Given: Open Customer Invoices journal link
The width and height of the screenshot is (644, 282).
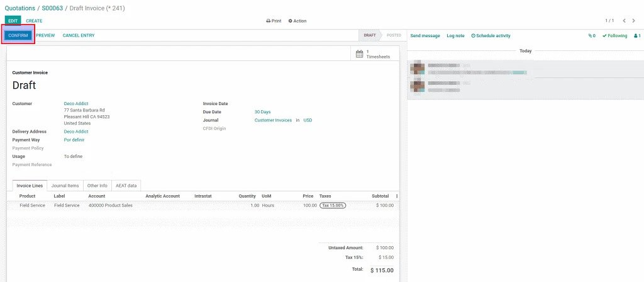Looking at the screenshot, I should (x=273, y=120).
